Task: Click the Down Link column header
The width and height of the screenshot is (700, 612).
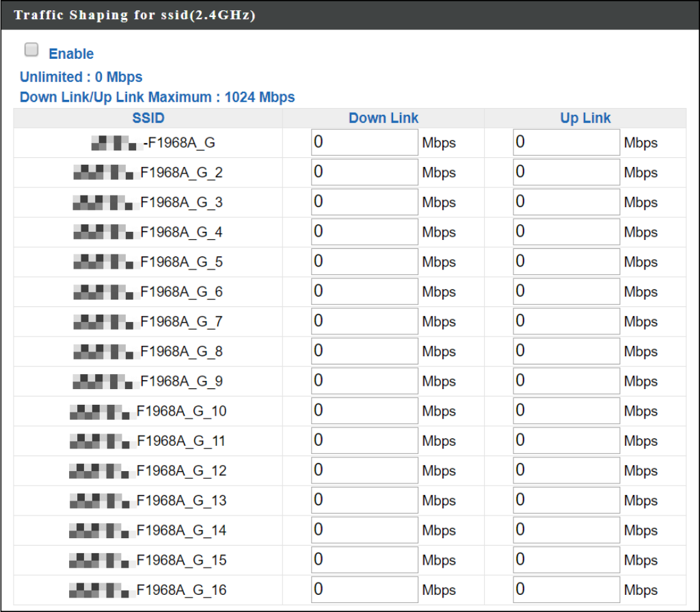Action: [383, 118]
